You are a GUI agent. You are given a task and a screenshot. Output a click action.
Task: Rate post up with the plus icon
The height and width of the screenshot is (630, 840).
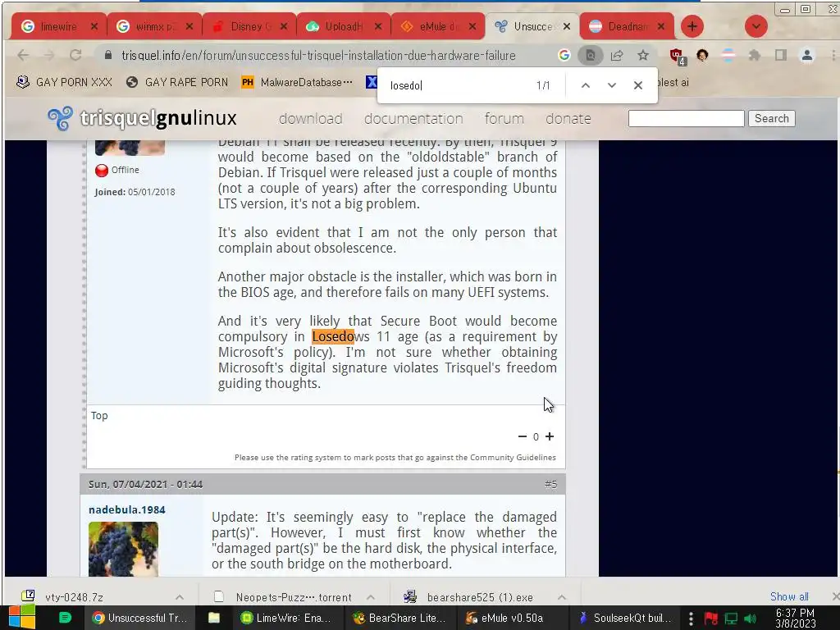click(x=550, y=436)
